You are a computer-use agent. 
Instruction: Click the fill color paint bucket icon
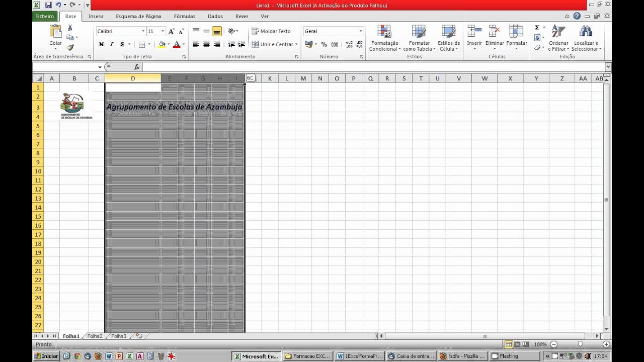point(162,44)
